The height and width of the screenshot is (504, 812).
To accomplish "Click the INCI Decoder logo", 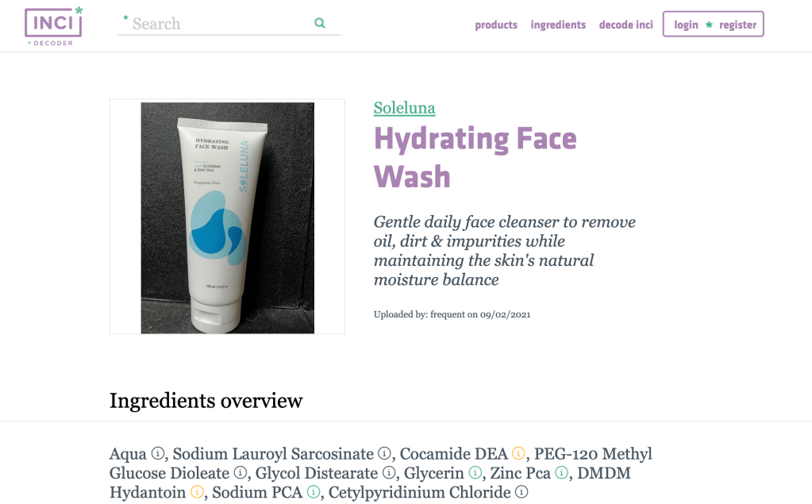I will pyautogui.click(x=53, y=26).
